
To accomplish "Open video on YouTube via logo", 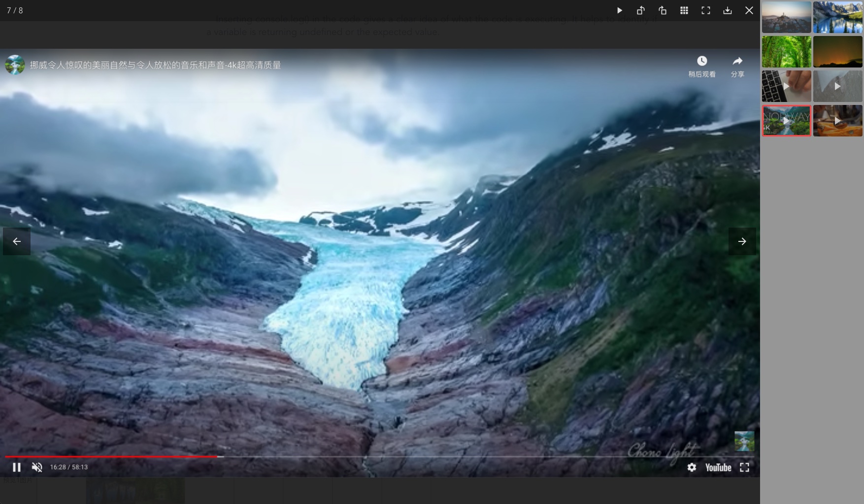I will (x=718, y=468).
